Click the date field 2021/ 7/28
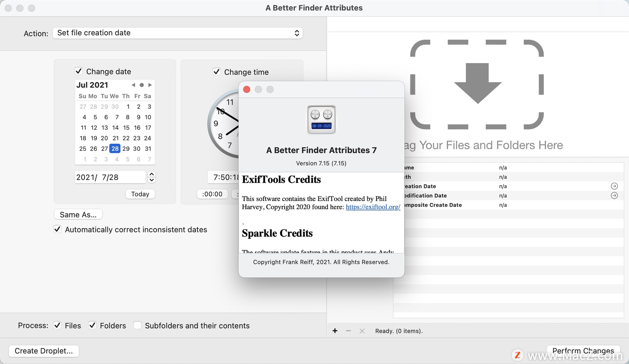 pyautogui.click(x=110, y=177)
